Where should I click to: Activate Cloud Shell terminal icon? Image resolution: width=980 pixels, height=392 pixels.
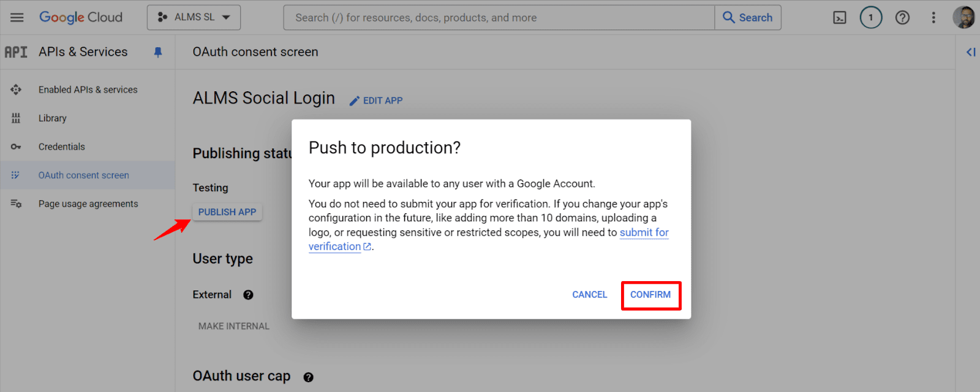pyautogui.click(x=840, y=18)
